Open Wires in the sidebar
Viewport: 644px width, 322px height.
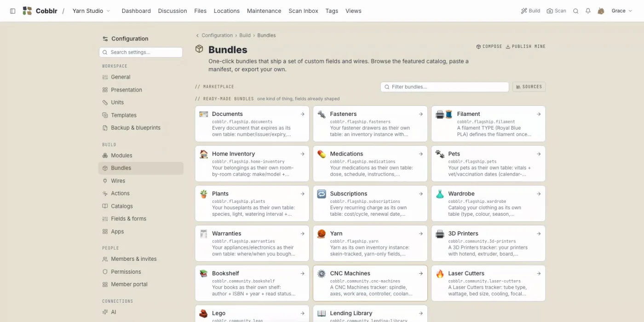(x=141, y=181)
